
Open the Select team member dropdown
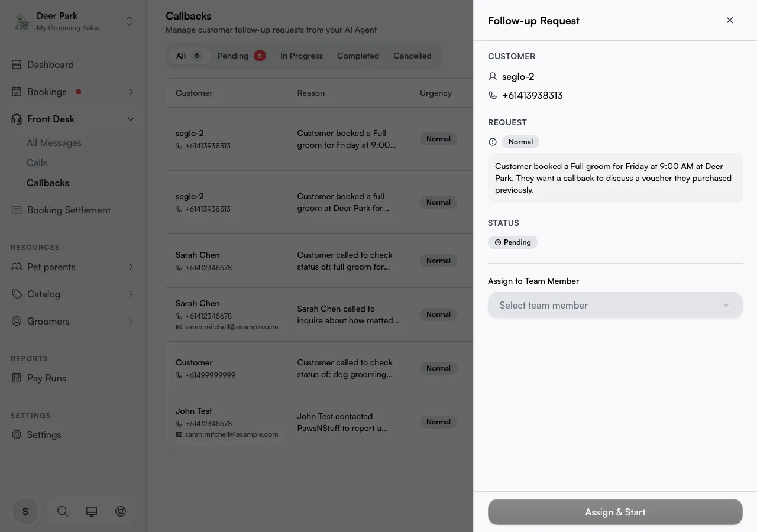point(615,305)
